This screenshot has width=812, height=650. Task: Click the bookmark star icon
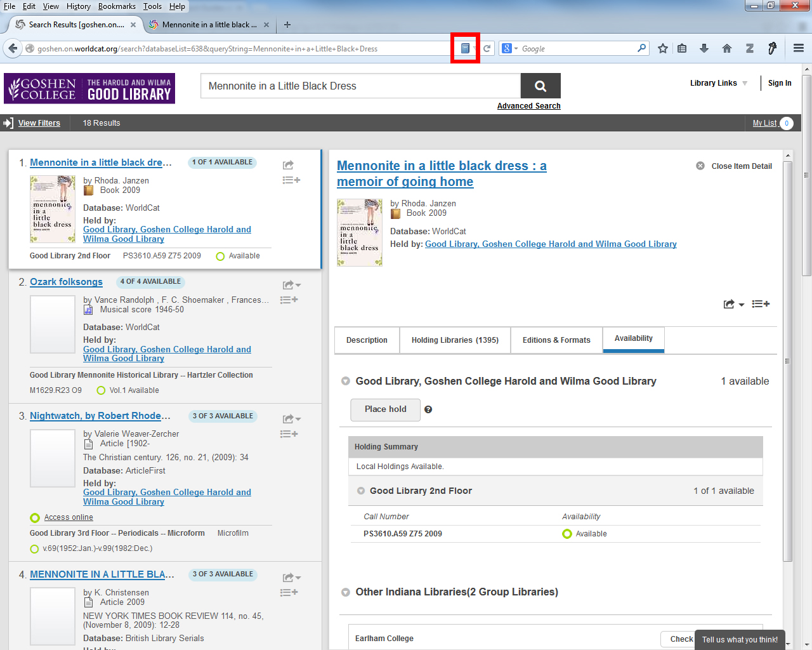pyautogui.click(x=663, y=48)
